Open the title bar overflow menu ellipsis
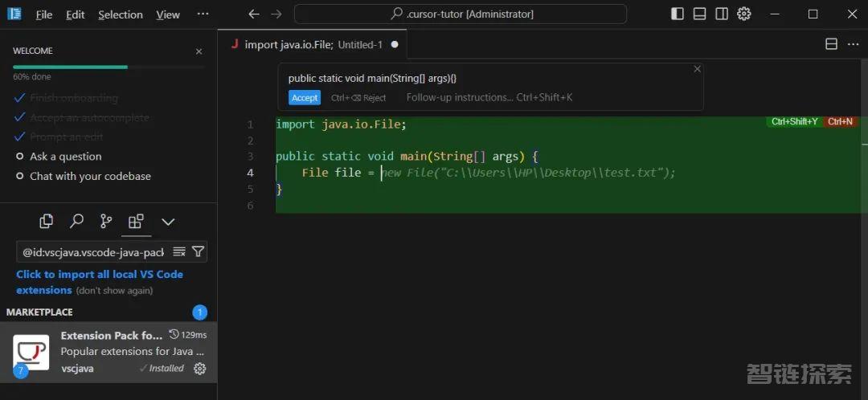 [x=203, y=14]
